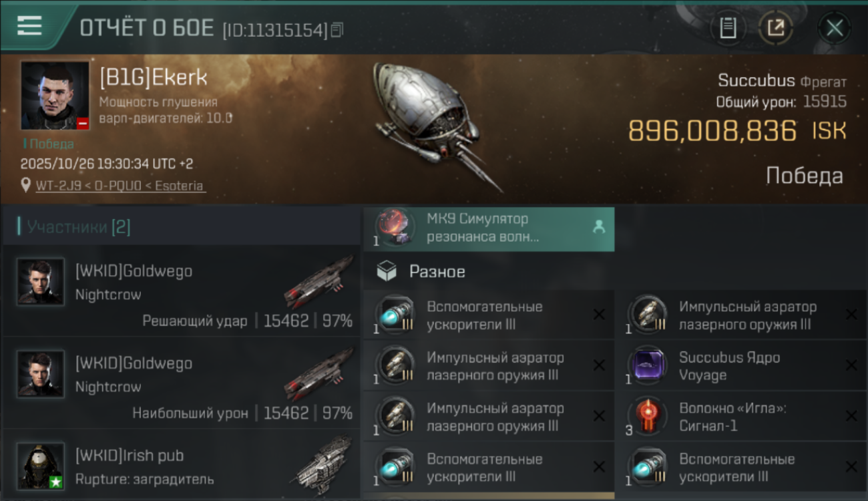Open Goldwego's Решающий удар entry

(x=182, y=291)
